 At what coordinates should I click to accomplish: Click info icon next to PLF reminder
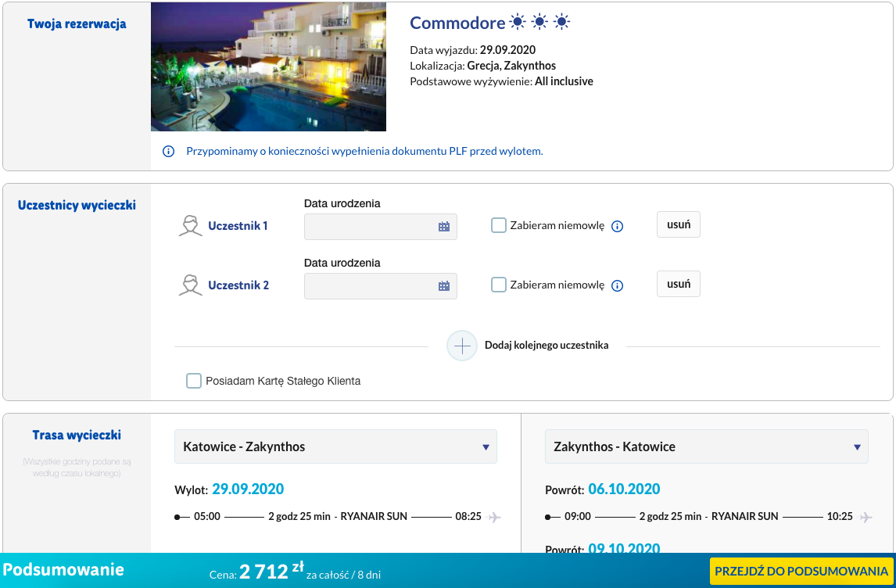click(168, 152)
